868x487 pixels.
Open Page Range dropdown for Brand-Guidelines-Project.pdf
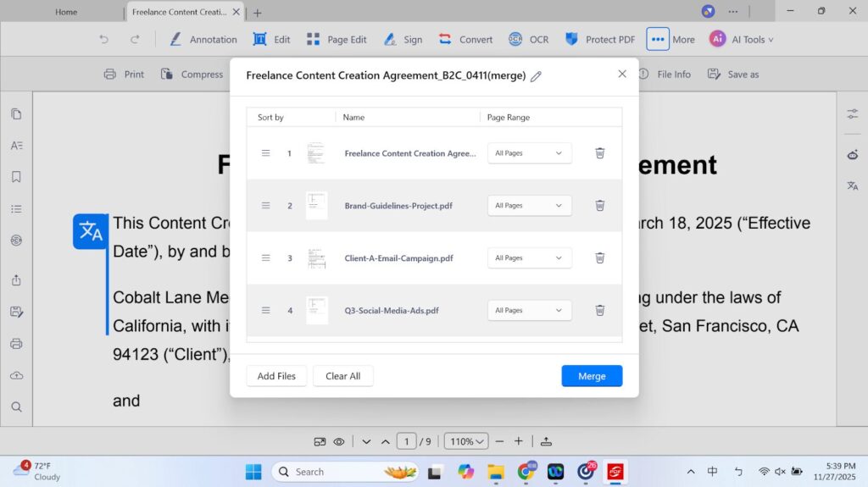coord(529,206)
